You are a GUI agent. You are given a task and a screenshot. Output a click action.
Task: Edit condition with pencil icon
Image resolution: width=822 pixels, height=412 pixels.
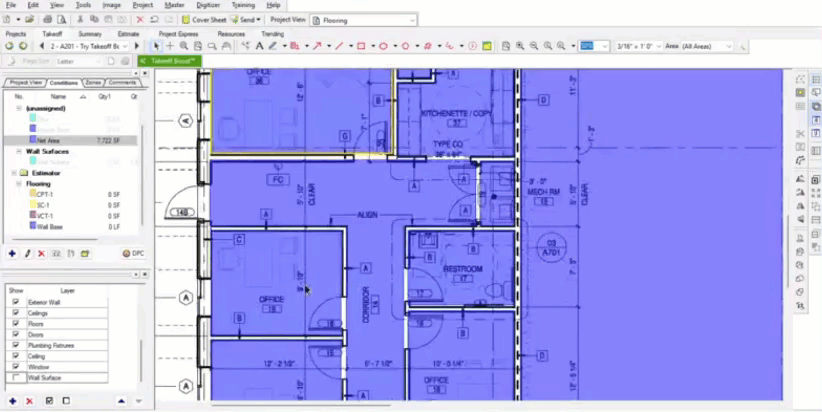click(x=27, y=254)
